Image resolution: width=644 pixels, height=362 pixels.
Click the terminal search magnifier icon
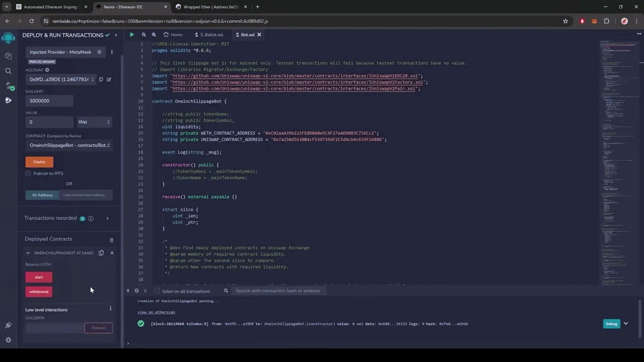coord(226,291)
